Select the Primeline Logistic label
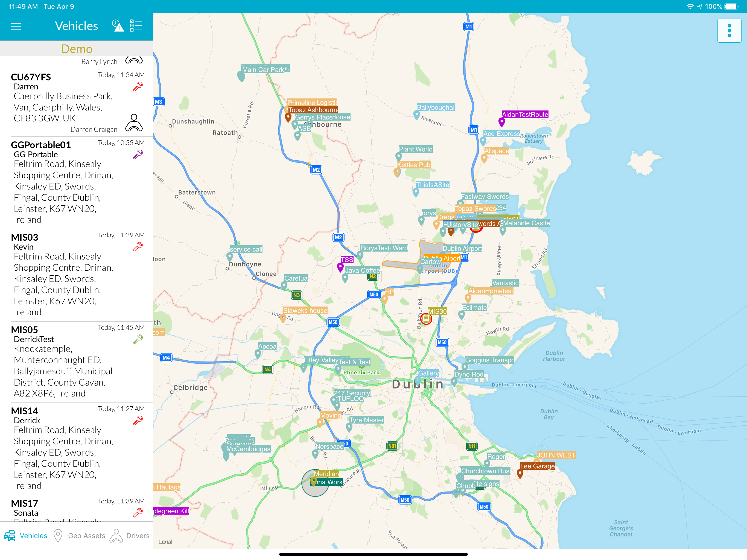Screen dimensions: 747x560 click(312, 102)
